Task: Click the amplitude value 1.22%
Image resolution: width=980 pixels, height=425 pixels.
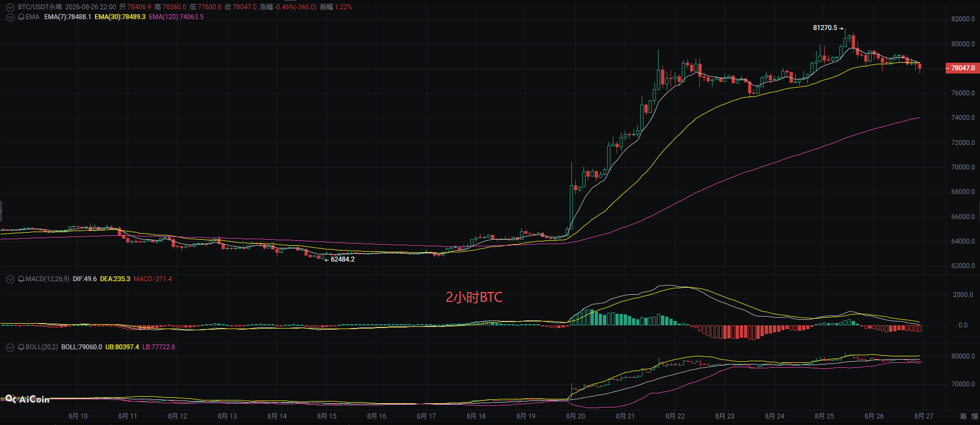Action: click(343, 7)
